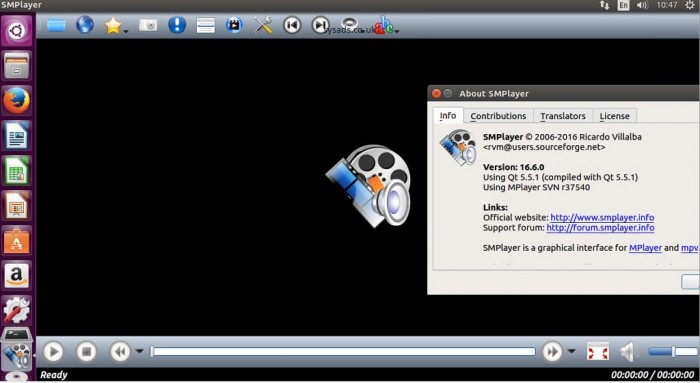Open Ubuntu Software Center from dock

[x=17, y=241]
